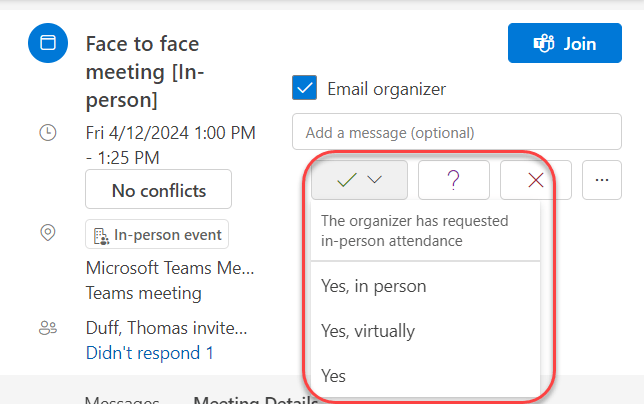The width and height of the screenshot is (644, 404).
Task: Click the In-person event badge
Action: (157, 235)
